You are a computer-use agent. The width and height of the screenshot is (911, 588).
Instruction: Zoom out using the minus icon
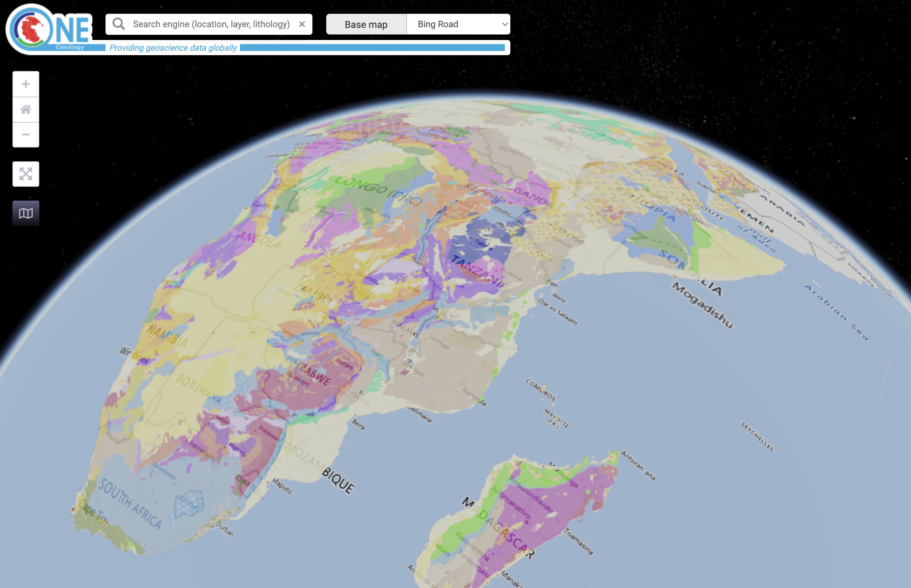26,135
